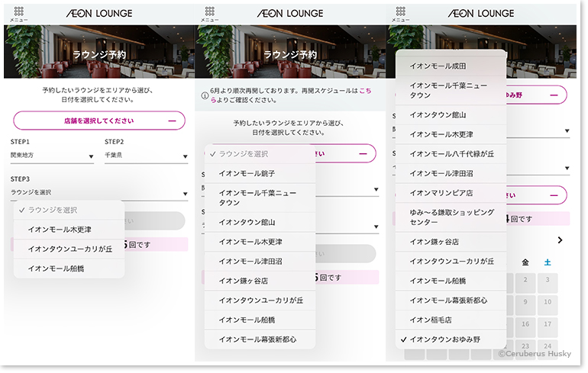The width and height of the screenshot is (588, 373).
Task: Select calendar date 2
Action: 525,283
